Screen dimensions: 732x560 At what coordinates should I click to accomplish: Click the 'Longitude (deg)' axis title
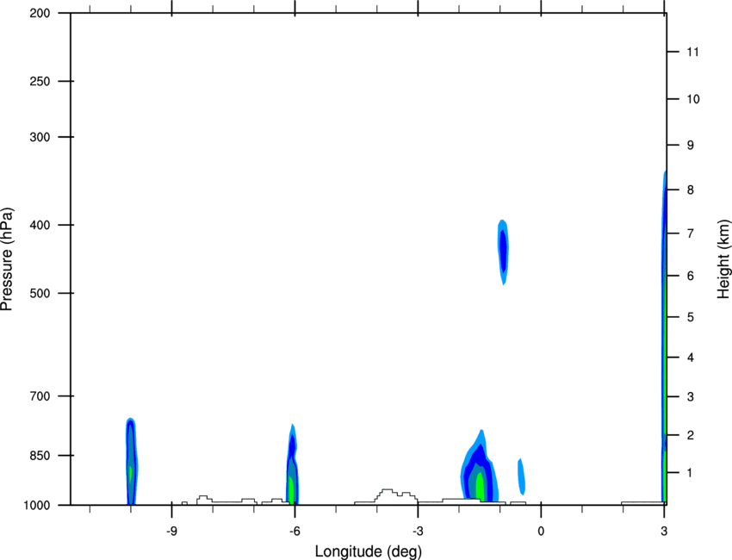tap(369, 551)
